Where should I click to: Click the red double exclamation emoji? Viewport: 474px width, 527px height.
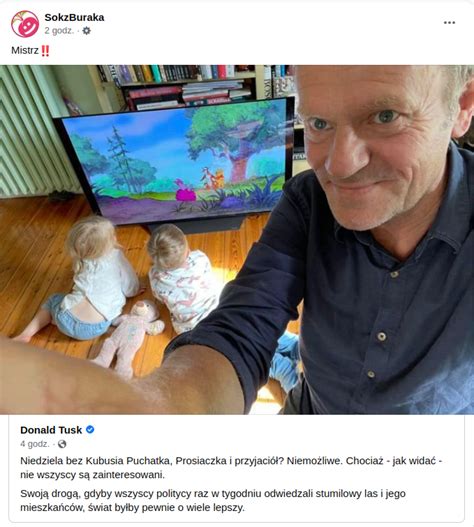(45, 51)
